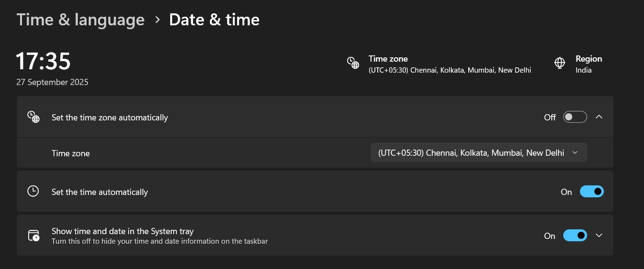Expand the Show time and date section
Image resolution: width=644 pixels, height=269 pixels.
click(599, 236)
